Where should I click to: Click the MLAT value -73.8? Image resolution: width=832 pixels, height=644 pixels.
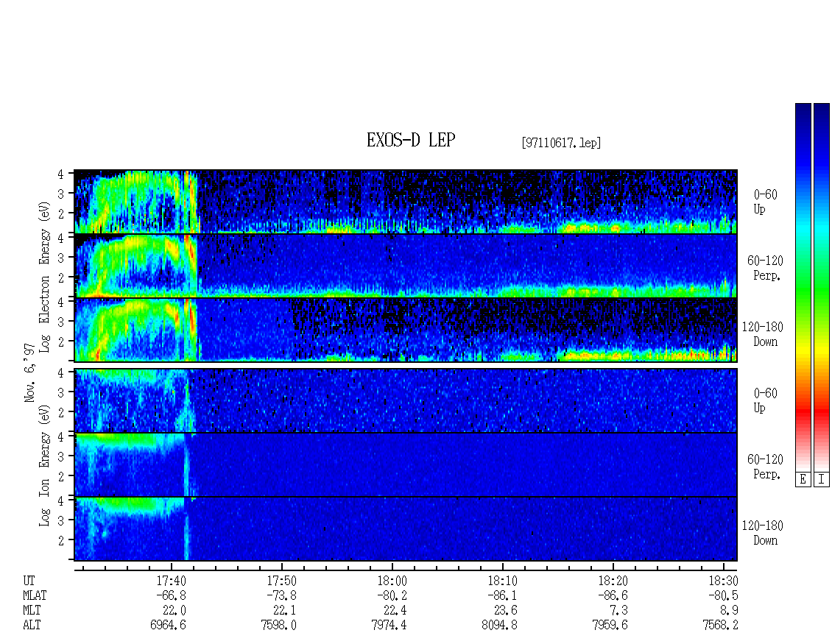[x=281, y=595]
